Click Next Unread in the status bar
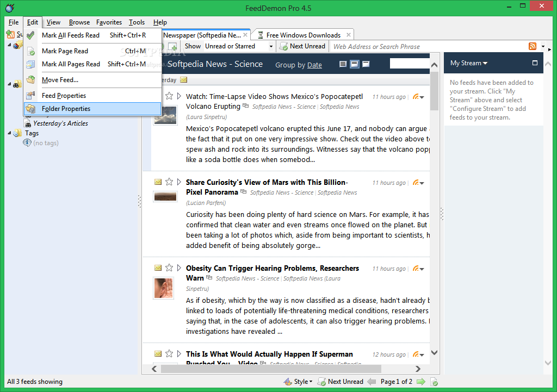 pos(341,382)
